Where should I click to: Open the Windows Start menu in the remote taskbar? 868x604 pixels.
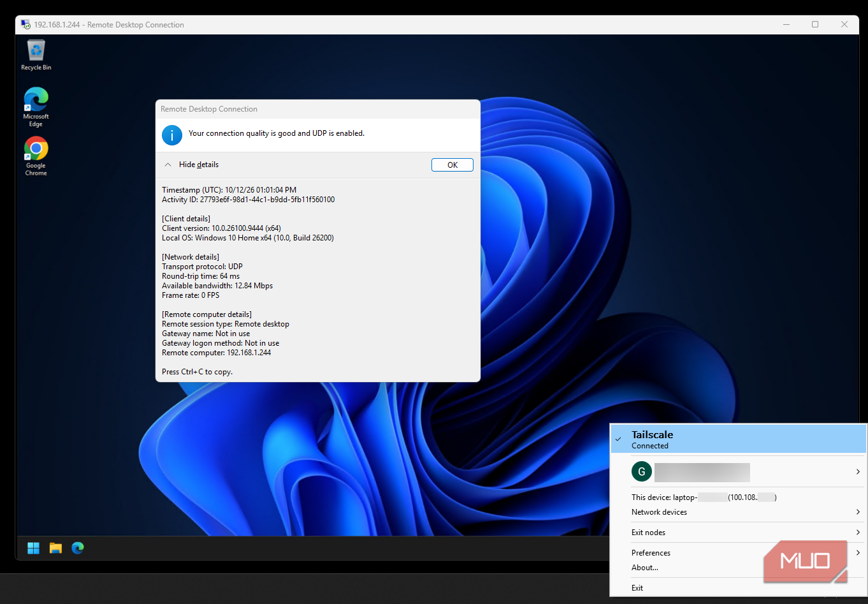(x=34, y=548)
